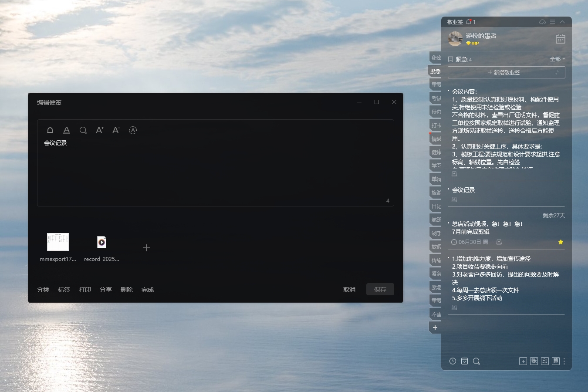
Task: Open the record_2025 audio attachment
Action: click(101, 247)
